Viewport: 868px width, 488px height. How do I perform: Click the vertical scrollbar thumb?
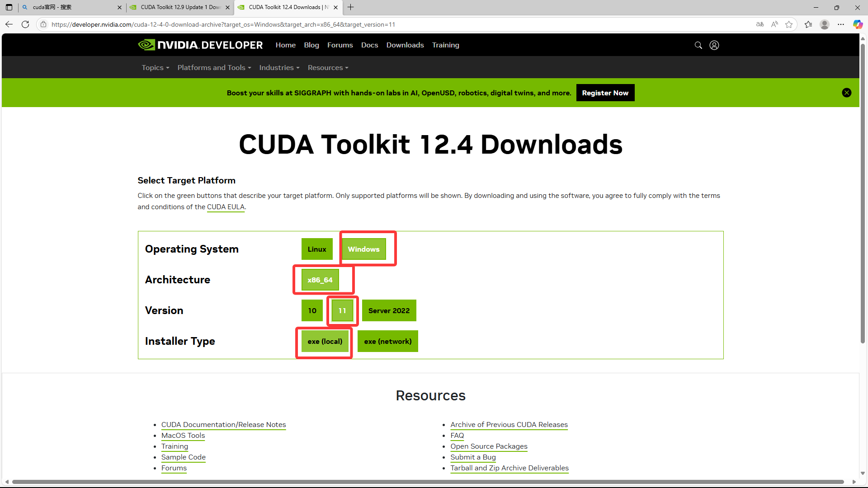tap(863, 193)
